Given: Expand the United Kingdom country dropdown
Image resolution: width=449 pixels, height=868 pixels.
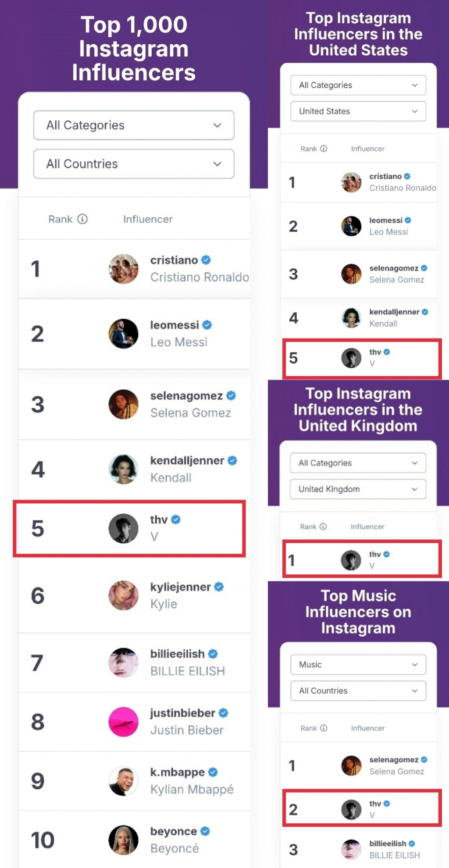Looking at the screenshot, I should (358, 489).
